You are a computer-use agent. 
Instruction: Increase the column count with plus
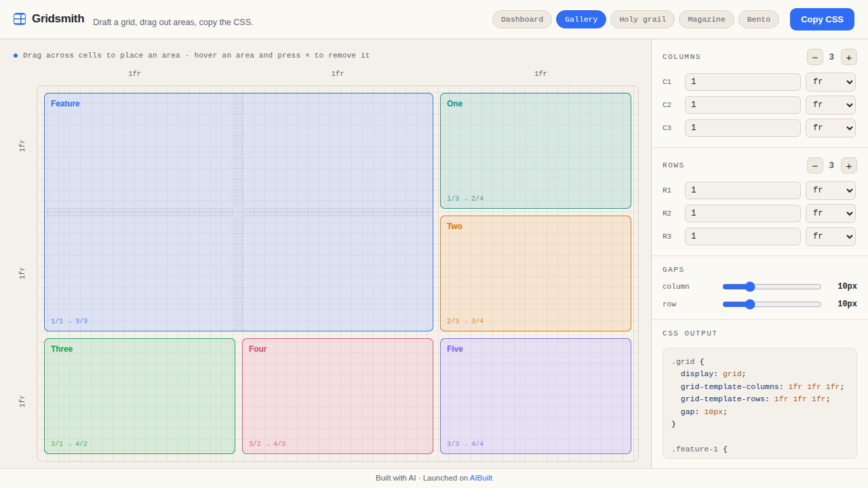(x=849, y=57)
